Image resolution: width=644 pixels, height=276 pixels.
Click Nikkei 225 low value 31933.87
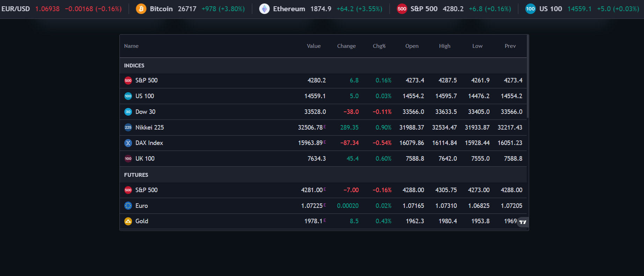point(477,128)
